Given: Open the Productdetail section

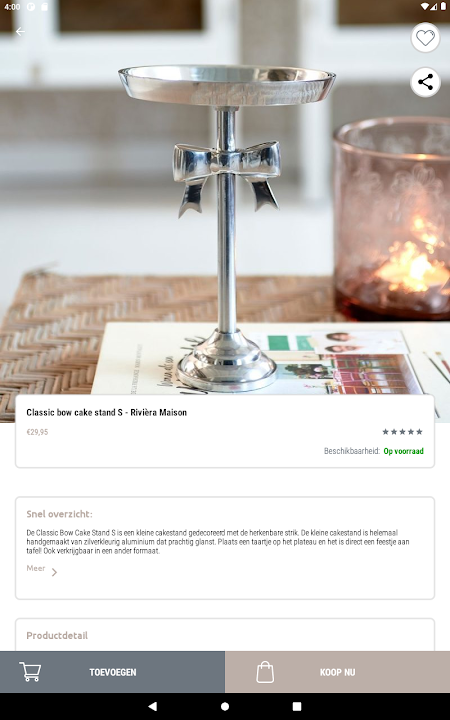Looking at the screenshot, I should pyautogui.click(x=57, y=636).
